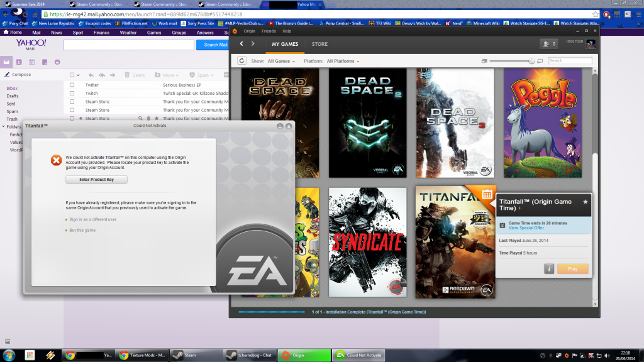This screenshot has height=362, width=644.
Task: Open the ldsertian profile avatar
Action: click(591, 45)
